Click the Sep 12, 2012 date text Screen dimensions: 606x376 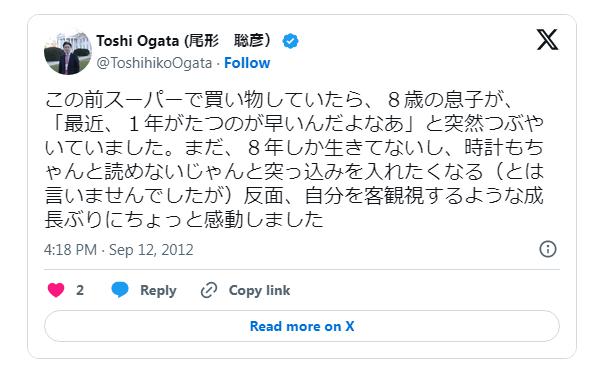(151, 250)
